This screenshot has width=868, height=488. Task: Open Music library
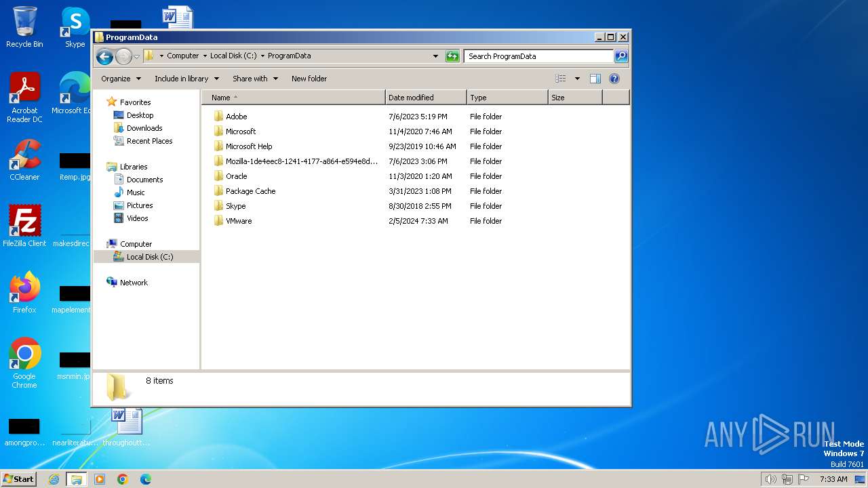click(136, 192)
